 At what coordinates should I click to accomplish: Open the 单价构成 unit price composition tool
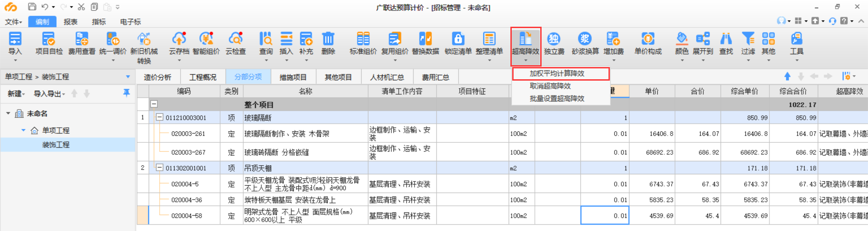click(x=648, y=39)
